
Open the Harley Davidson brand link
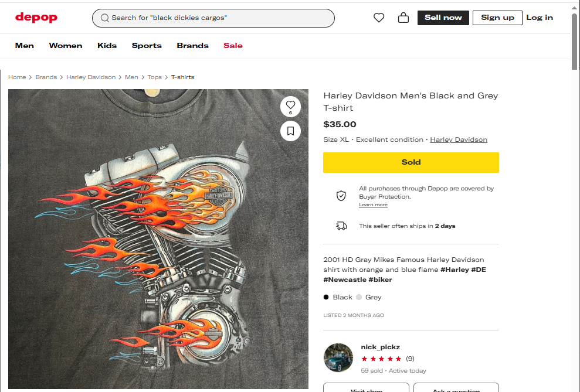pyautogui.click(x=458, y=139)
